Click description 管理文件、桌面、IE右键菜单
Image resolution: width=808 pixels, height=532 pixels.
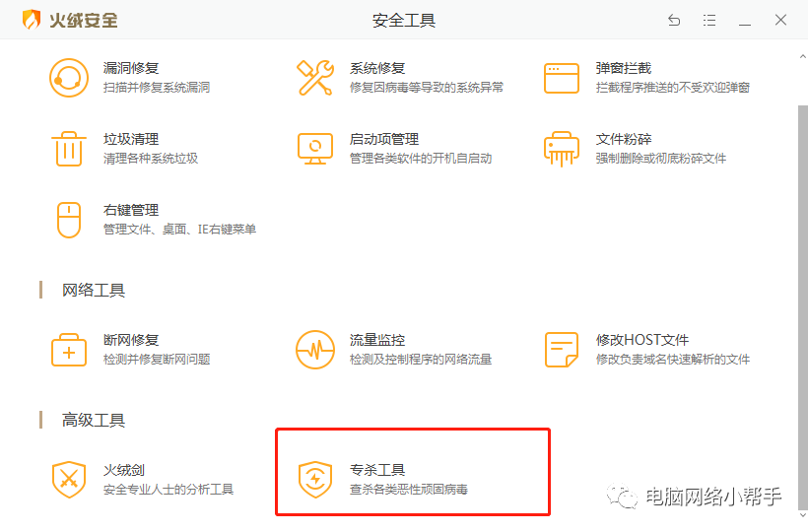coord(179,230)
